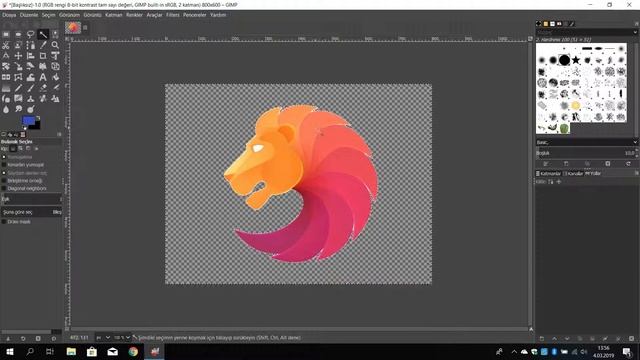
Task: Click the refresh brushes button
Action: click(629, 164)
